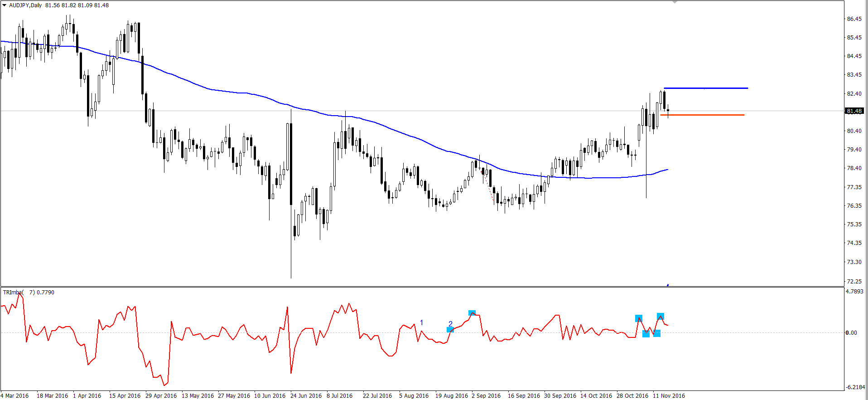
Task: Select the highlighted current price label 81.48
Action: [x=854, y=111]
